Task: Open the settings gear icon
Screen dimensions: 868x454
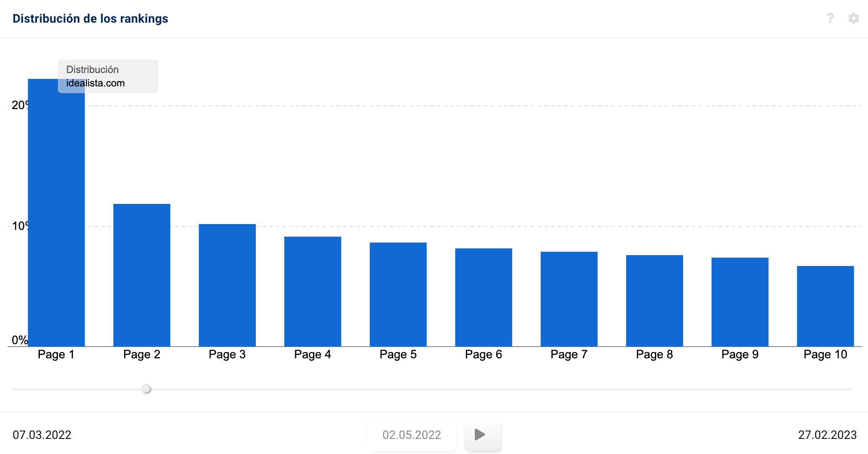Action: (x=853, y=18)
